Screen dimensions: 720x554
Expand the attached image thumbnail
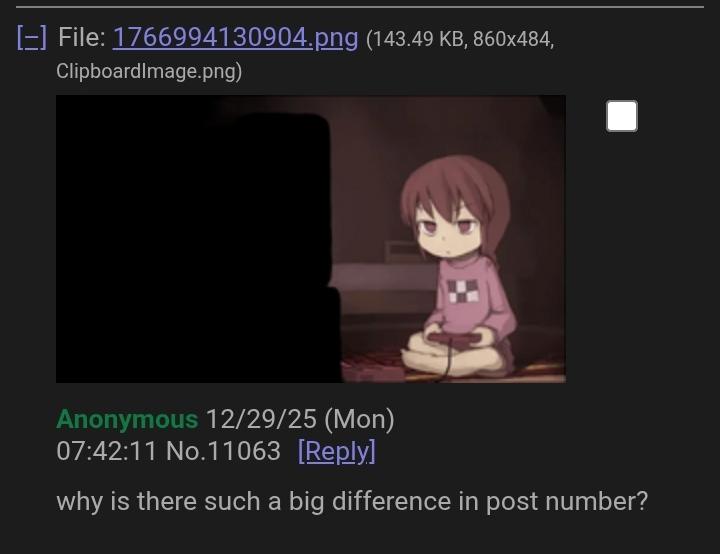[311, 239]
